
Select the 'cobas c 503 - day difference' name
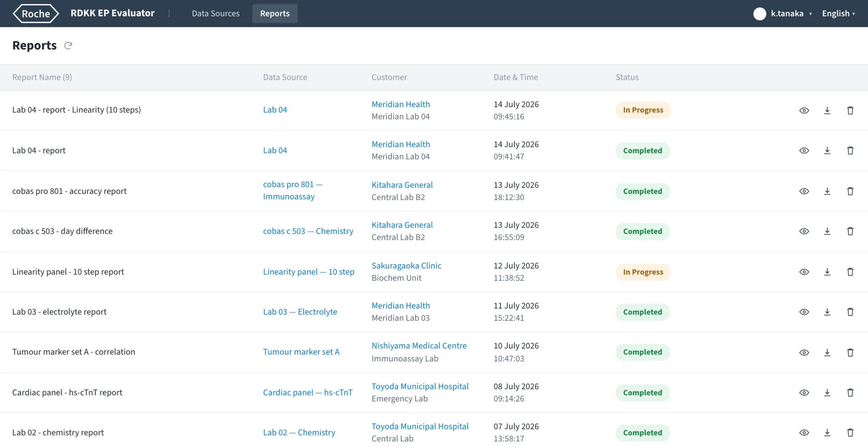coord(62,231)
